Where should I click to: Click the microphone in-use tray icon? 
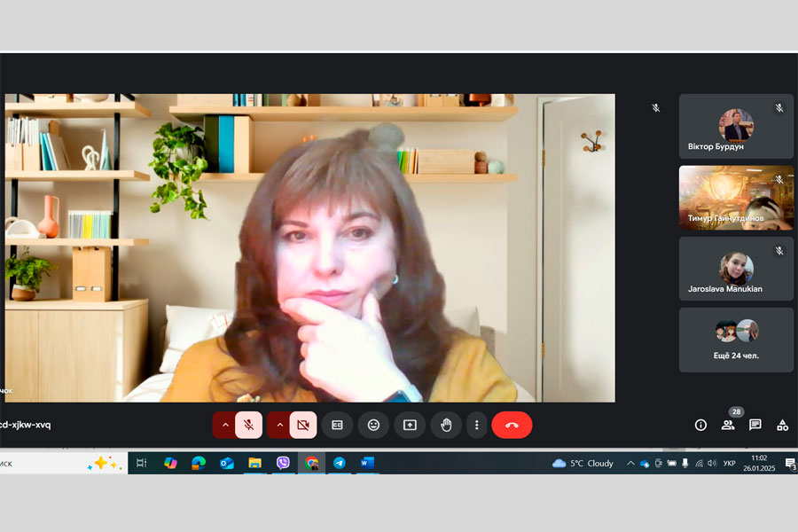685,463
